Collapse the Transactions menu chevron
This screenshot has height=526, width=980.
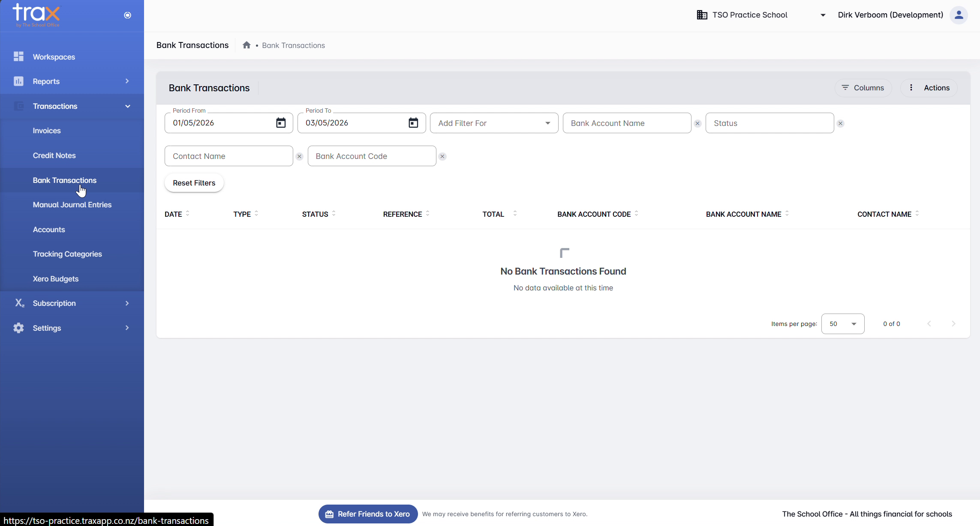[x=127, y=106]
